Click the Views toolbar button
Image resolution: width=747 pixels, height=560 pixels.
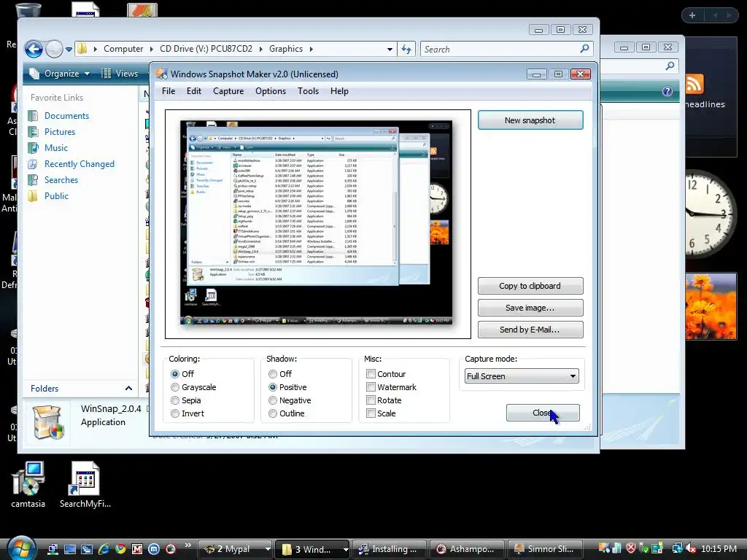120,74
